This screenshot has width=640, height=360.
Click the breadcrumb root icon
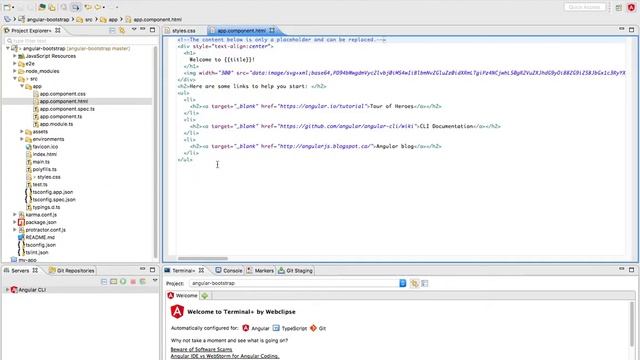[x=7, y=19]
